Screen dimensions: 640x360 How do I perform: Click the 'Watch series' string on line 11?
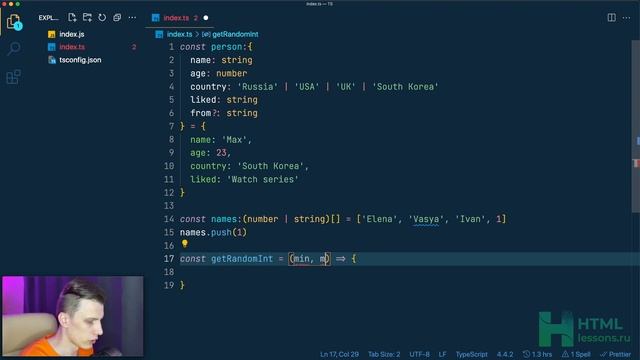[x=262, y=180]
